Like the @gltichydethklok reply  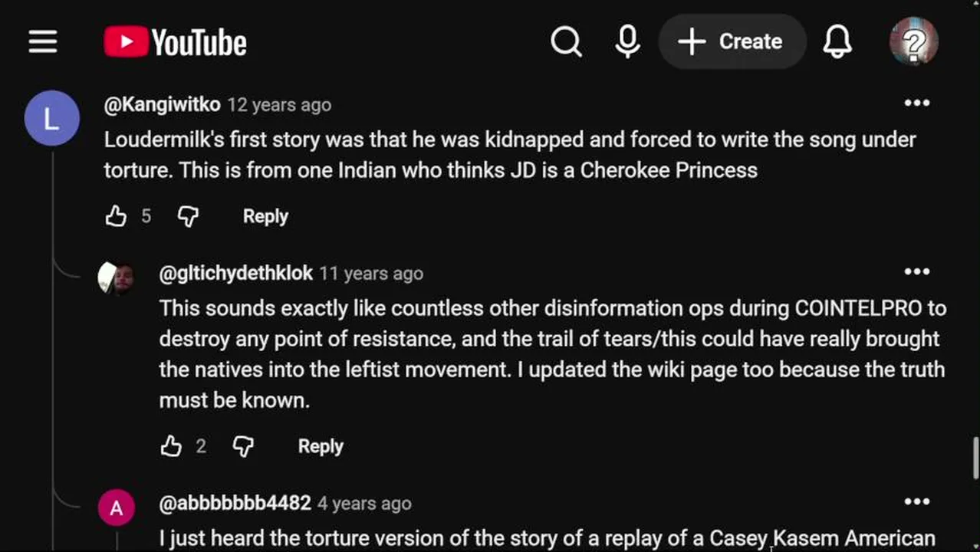(x=172, y=446)
